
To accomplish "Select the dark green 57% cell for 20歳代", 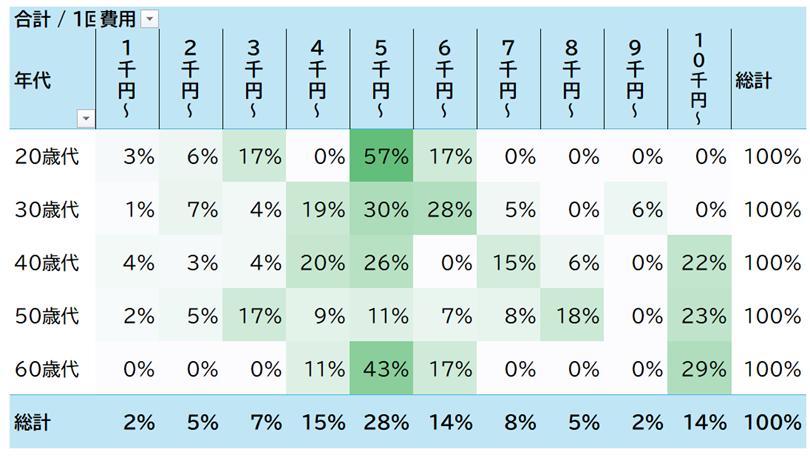I will 381,156.
